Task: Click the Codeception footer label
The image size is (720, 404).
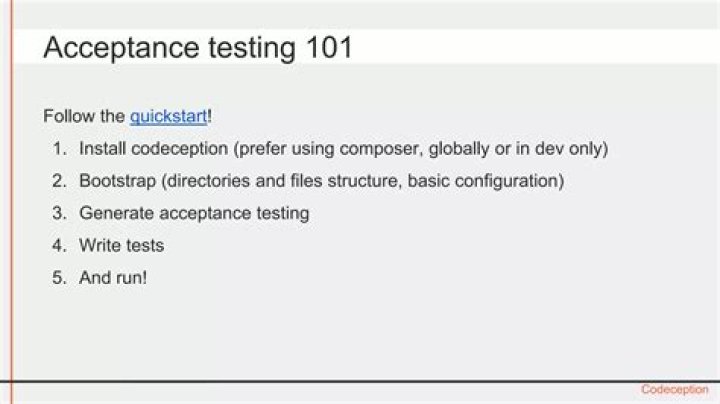Action: click(674, 390)
